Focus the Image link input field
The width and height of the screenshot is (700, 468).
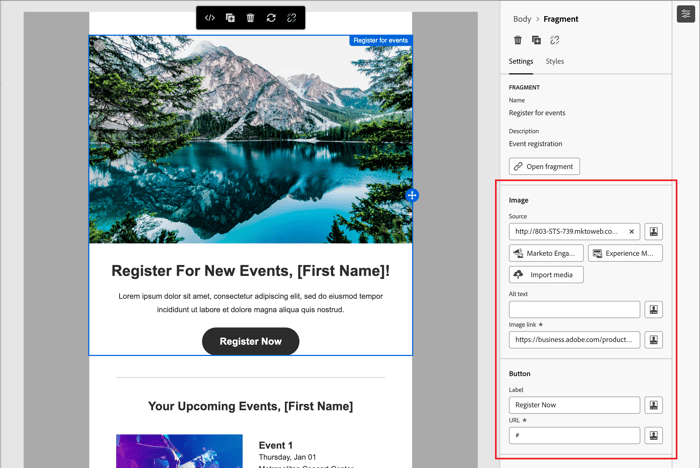tap(574, 340)
